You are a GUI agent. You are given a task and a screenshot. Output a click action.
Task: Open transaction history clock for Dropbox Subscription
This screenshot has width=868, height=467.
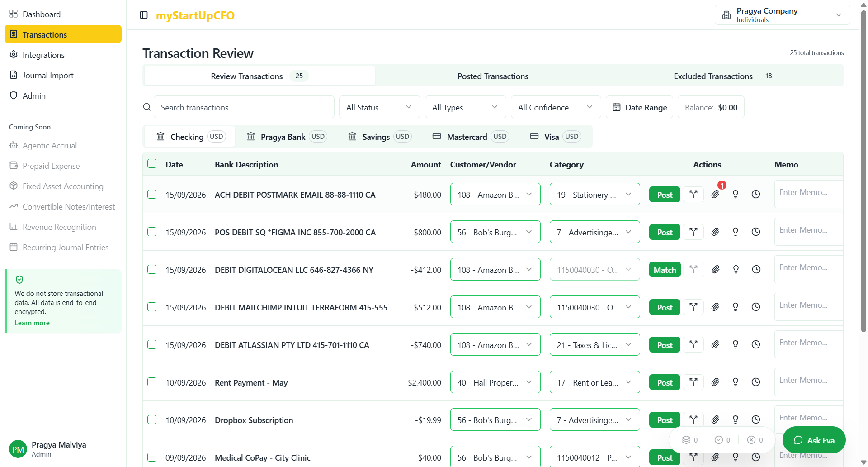[x=756, y=419]
